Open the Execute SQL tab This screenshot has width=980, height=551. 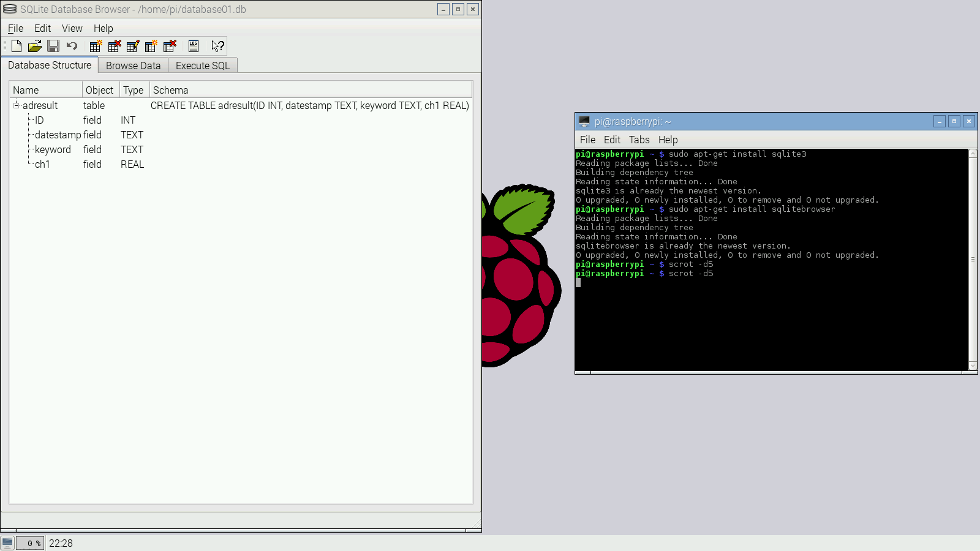click(x=202, y=65)
